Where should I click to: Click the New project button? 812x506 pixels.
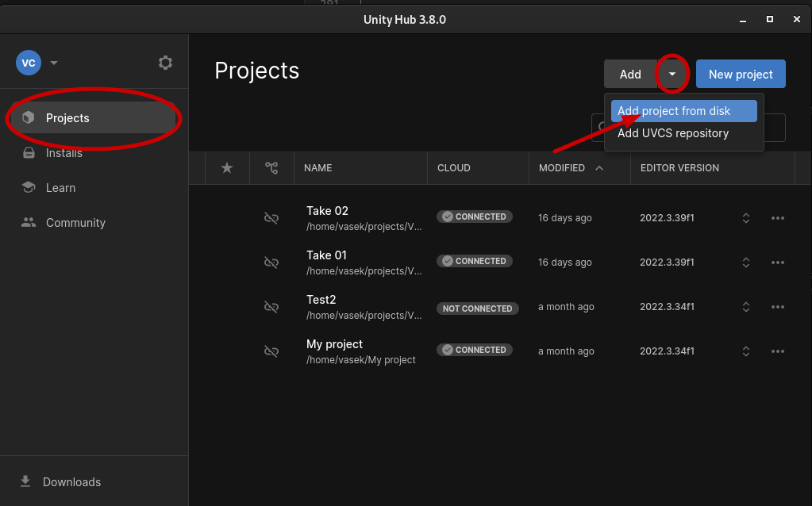[740, 74]
